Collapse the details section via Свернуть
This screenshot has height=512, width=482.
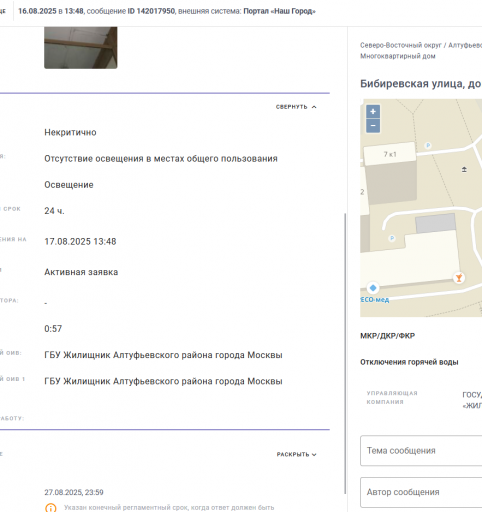296,107
